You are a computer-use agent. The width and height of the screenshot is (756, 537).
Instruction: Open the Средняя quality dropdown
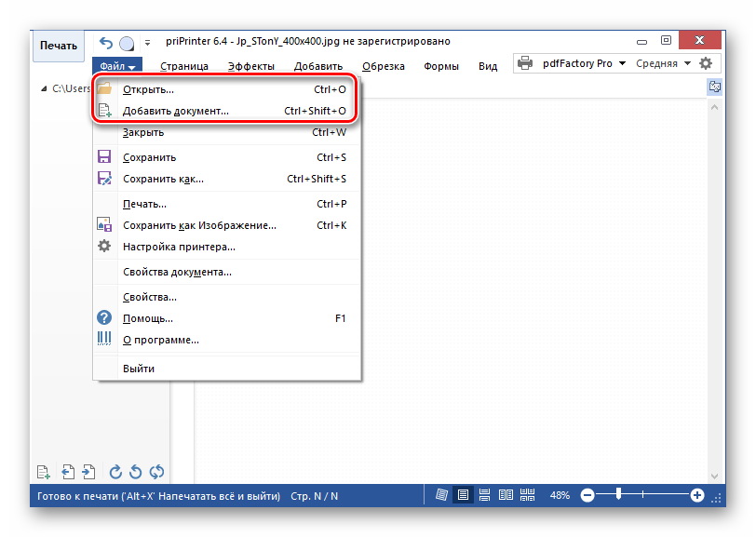click(x=663, y=63)
